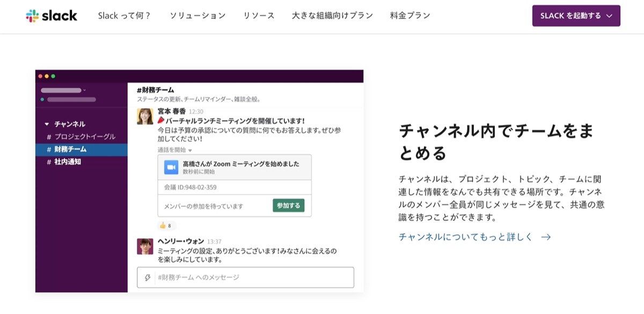Click 宮本 春香's avatar
Screen dimensions: 644x314
point(145,116)
